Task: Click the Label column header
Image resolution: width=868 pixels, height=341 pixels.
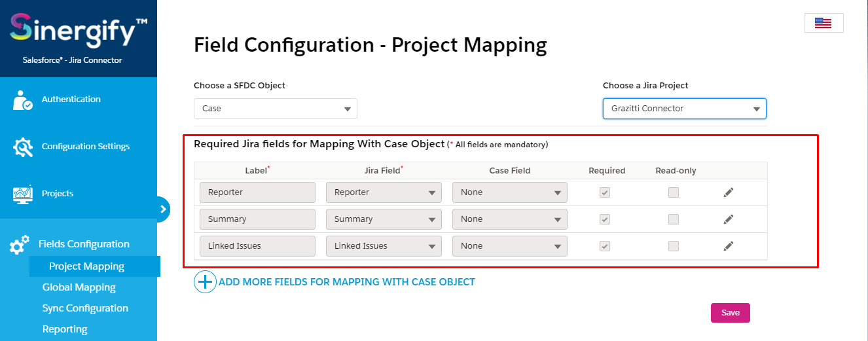Action: pos(257,171)
